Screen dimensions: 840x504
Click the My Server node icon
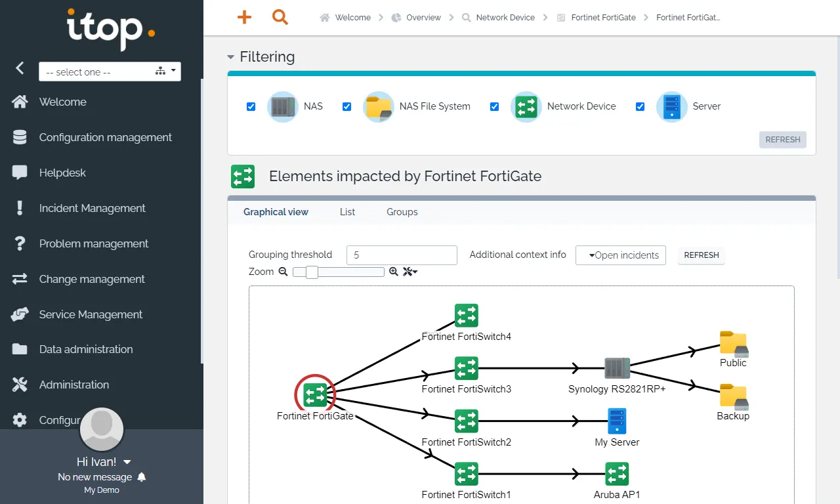[x=617, y=421]
